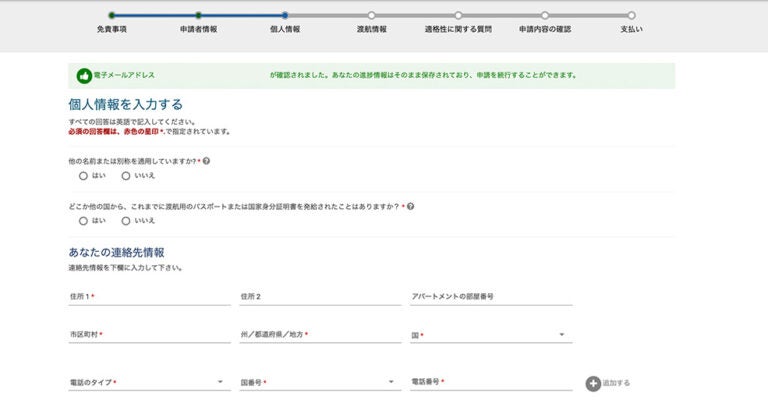Click the 申請内容の確認 step circle
Viewport: 768px width, 407px height.
point(545,15)
